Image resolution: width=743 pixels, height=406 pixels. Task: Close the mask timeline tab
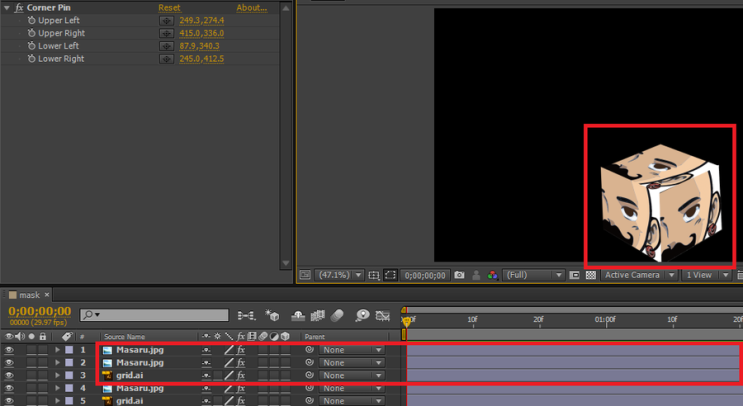(47, 295)
